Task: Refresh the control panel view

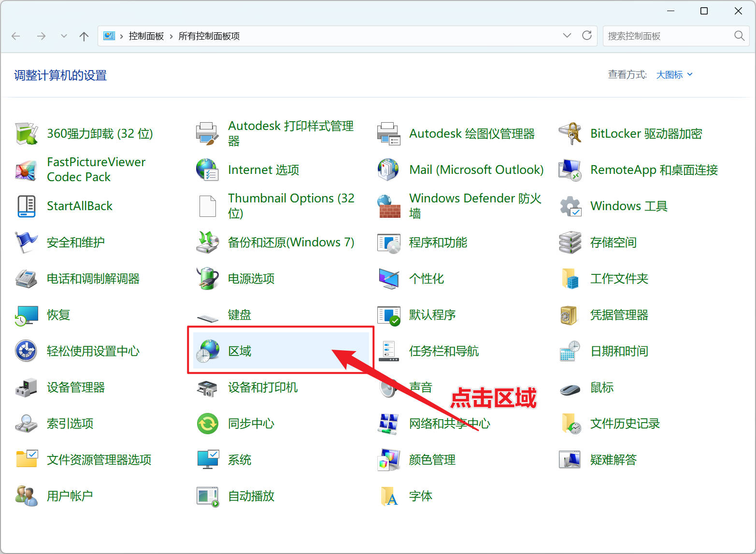Action: 587,36
